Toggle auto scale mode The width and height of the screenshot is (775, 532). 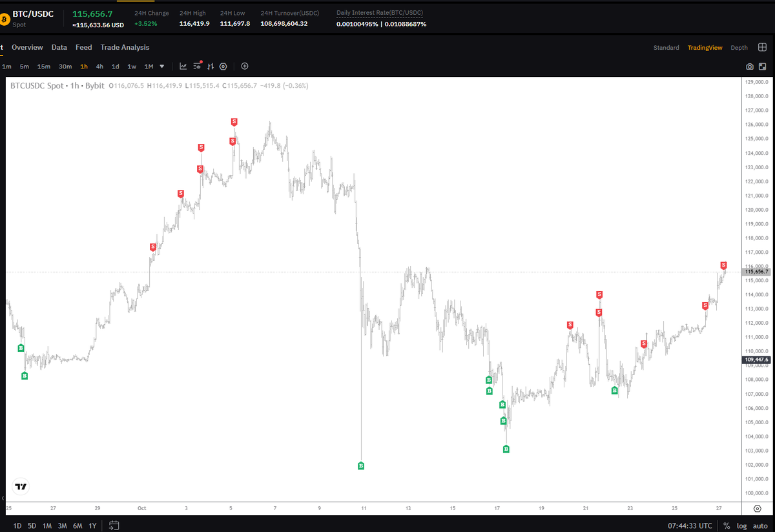pos(759,526)
